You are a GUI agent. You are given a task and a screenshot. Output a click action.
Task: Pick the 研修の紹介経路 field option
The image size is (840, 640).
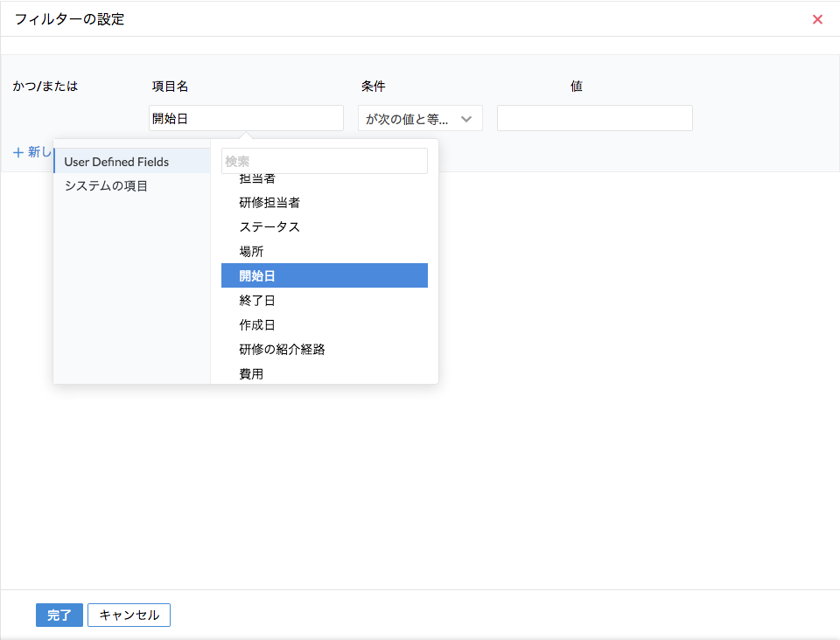click(x=282, y=349)
